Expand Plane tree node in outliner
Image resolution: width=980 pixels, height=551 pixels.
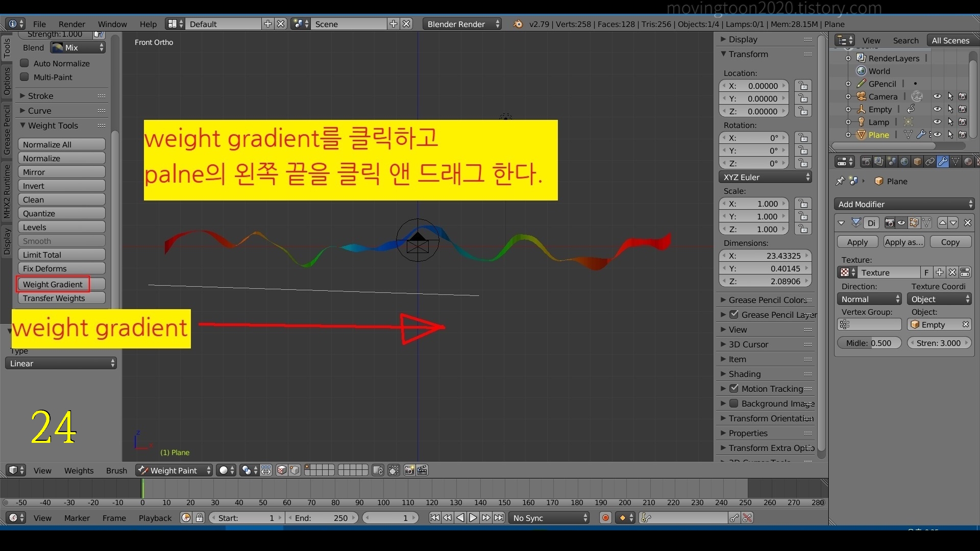[x=848, y=135]
